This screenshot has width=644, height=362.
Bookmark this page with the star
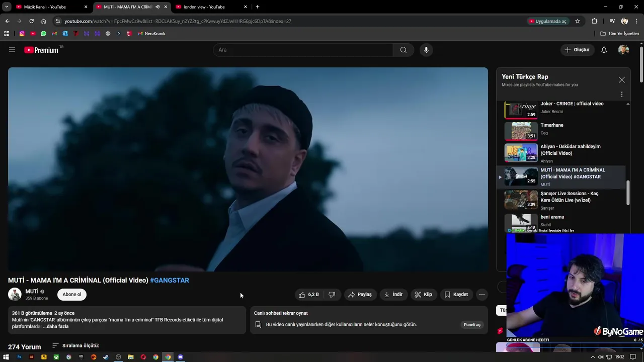pyautogui.click(x=578, y=21)
